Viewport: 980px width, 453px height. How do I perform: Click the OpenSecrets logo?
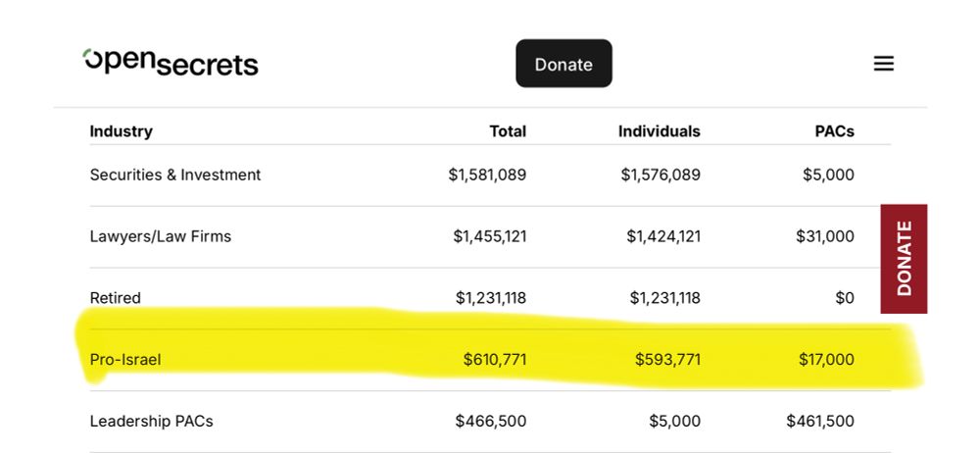171,63
